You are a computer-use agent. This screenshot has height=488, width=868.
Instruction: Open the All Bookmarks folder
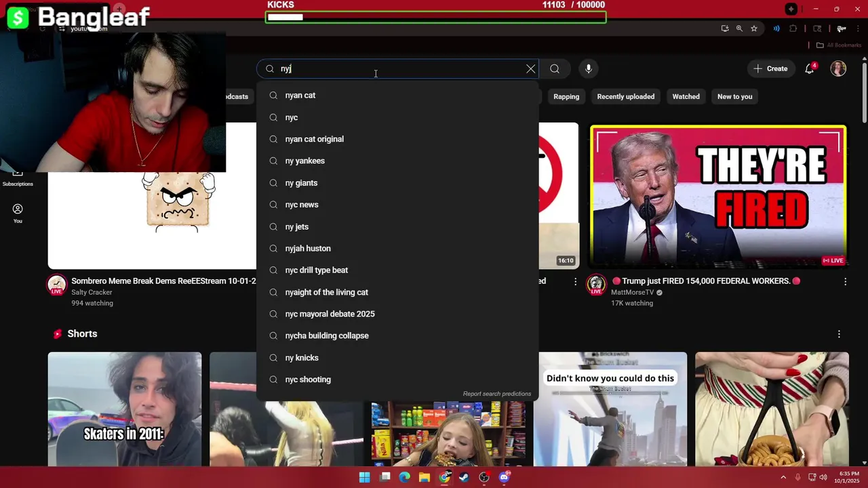click(x=839, y=45)
